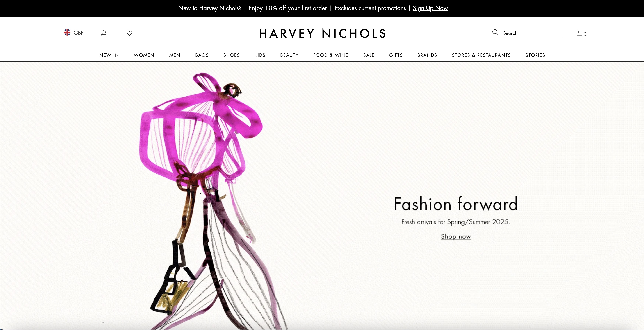Open the Beauty menu
Screen dimensions: 644x330
[x=289, y=55]
